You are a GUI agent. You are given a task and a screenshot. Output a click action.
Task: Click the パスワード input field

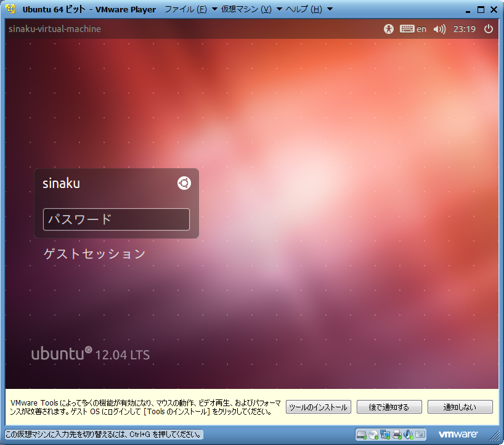click(x=116, y=219)
